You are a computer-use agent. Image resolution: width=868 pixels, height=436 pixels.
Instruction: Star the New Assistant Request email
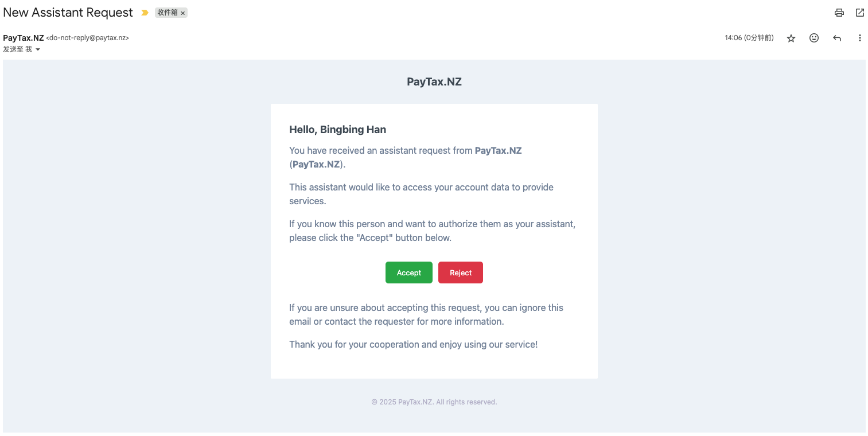[791, 38]
